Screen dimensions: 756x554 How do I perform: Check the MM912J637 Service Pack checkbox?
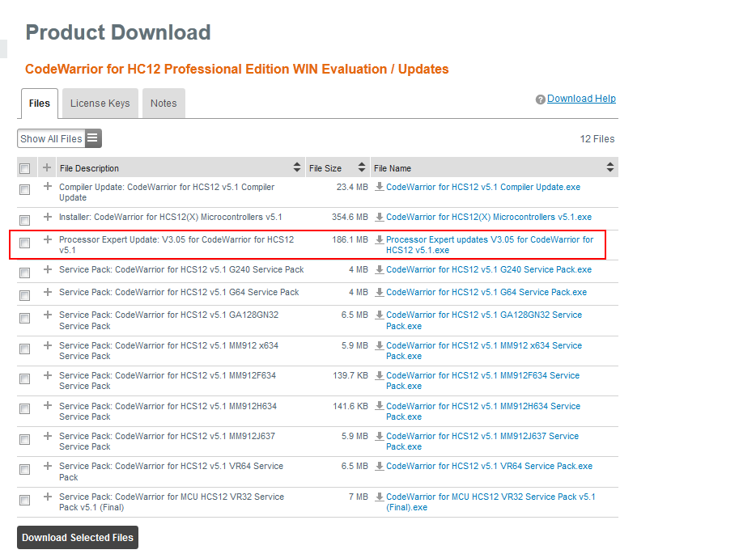point(24,439)
